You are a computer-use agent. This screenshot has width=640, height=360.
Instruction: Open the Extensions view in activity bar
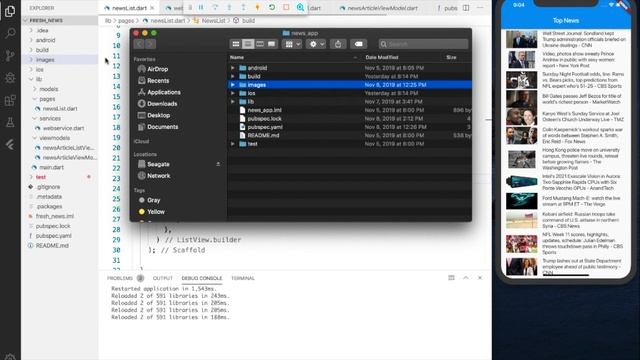pyautogui.click(x=10, y=100)
